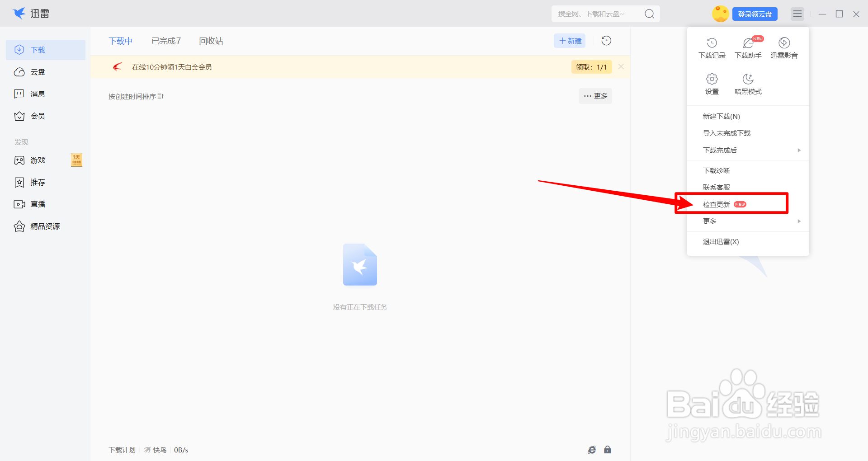Image resolution: width=868 pixels, height=461 pixels.
Task: Click the lock icon in status bar
Action: point(608,450)
